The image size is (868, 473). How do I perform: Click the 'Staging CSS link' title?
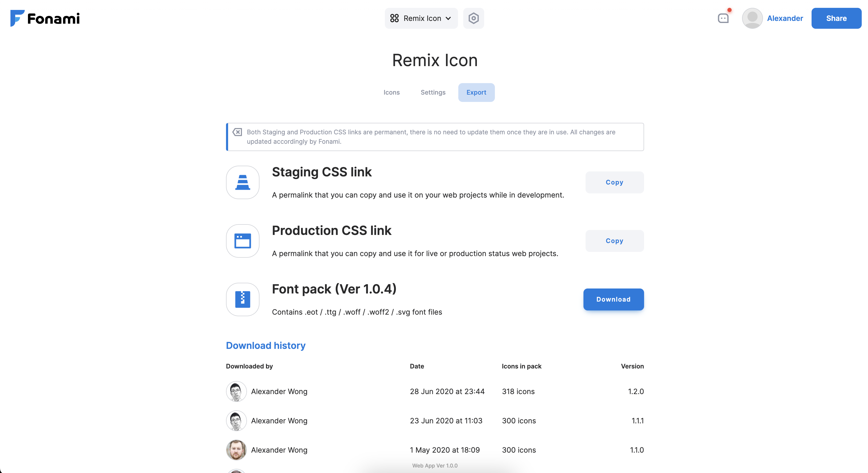pyautogui.click(x=321, y=172)
